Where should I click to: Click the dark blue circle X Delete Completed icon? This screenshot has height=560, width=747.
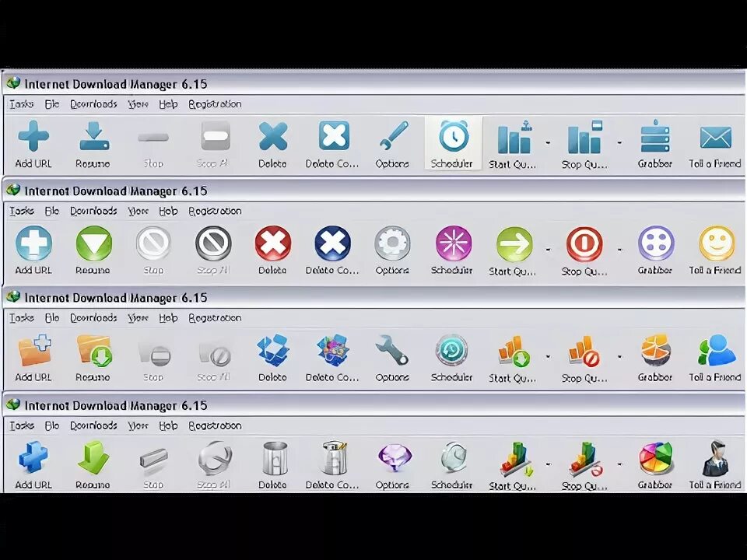pos(333,243)
